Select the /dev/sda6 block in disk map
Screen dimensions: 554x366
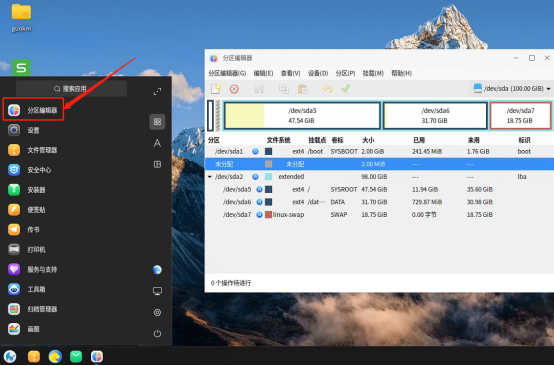coord(435,116)
